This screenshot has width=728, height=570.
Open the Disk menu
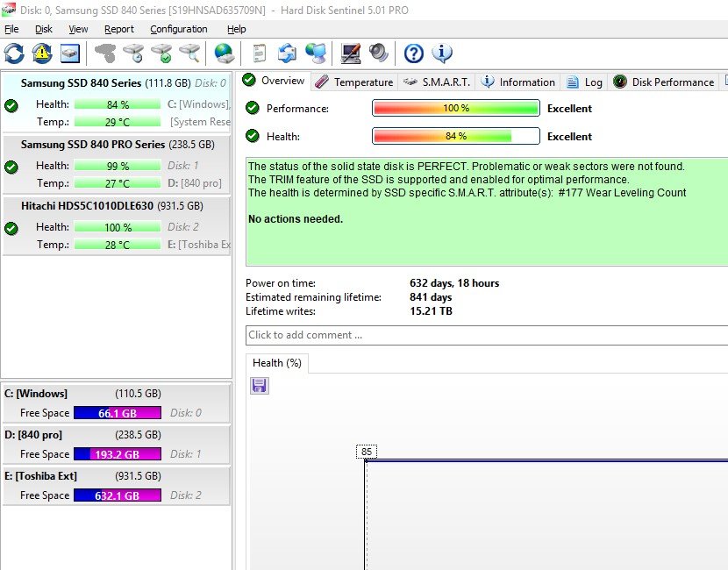click(x=44, y=29)
